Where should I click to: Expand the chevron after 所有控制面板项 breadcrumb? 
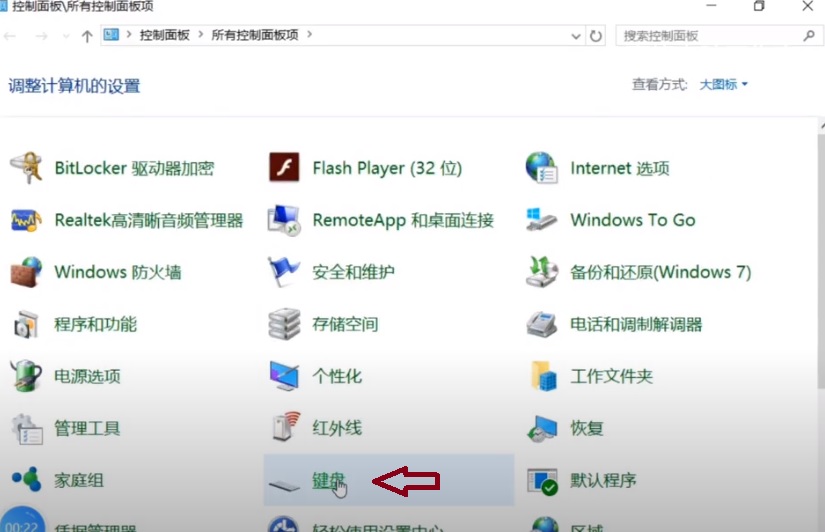pos(309,35)
